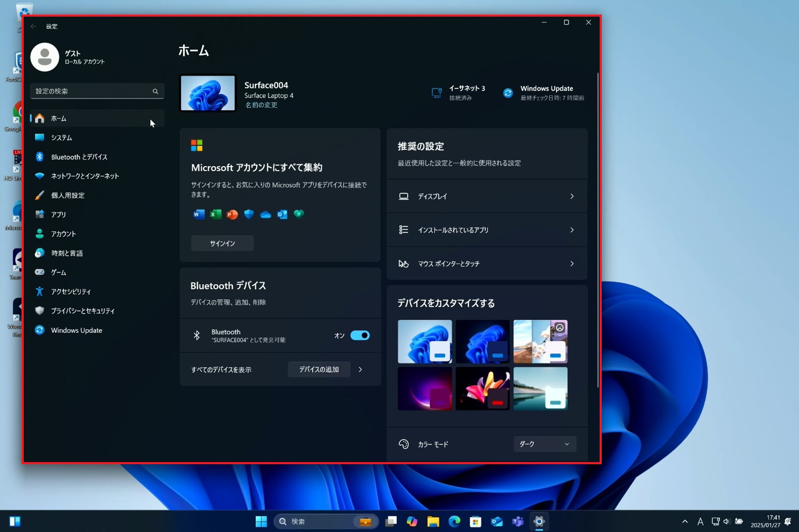Click the カラー モード palette icon
The width and height of the screenshot is (799, 532).
coord(404,444)
